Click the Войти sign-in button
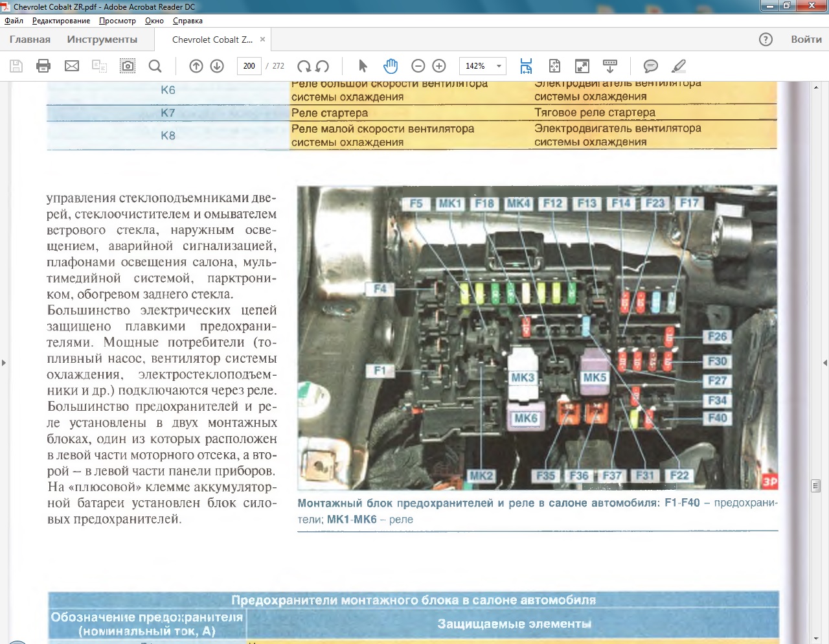Viewport: 829px width, 644px height. pyautogui.click(x=806, y=40)
